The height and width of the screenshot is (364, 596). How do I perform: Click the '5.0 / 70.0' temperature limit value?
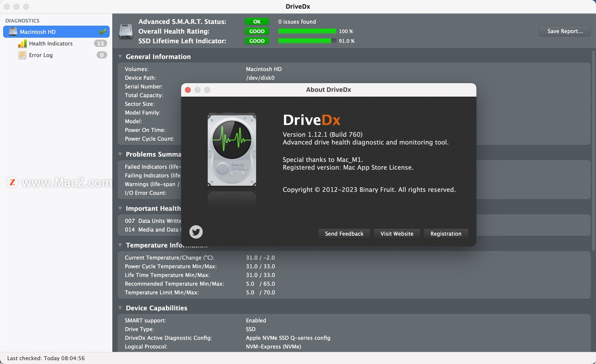pos(260,292)
